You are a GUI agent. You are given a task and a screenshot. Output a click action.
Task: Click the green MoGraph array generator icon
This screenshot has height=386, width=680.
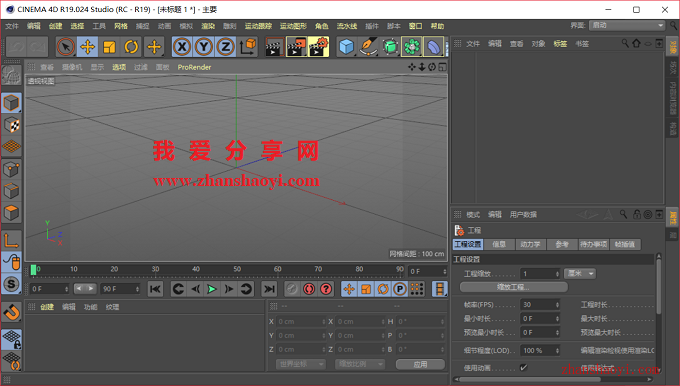click(x=412, y=47)
